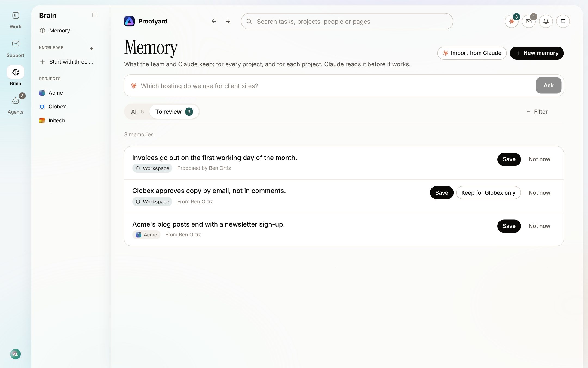Screen dimensions: 588x368
Task: Create a New memory
Action: point(537,53)
